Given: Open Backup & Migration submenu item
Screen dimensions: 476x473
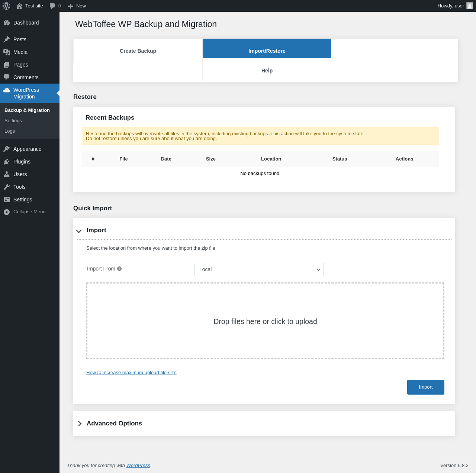Looking at the screenshot, I should click(x=27, y=110).
